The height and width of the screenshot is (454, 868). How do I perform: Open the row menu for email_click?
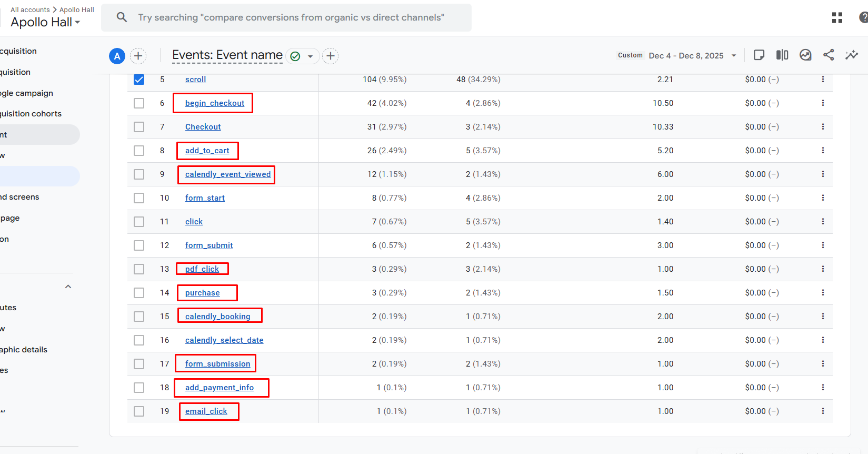pos(823,411)
